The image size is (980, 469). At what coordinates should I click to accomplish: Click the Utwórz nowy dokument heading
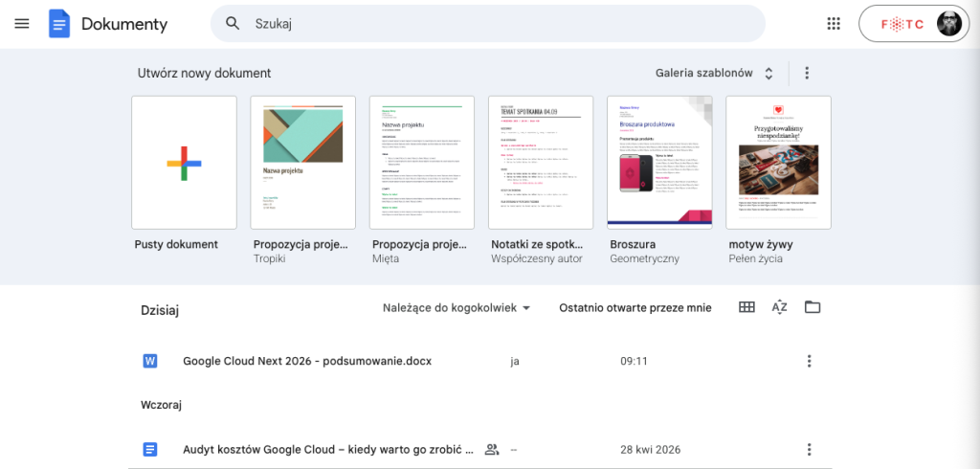click(205, 73)
